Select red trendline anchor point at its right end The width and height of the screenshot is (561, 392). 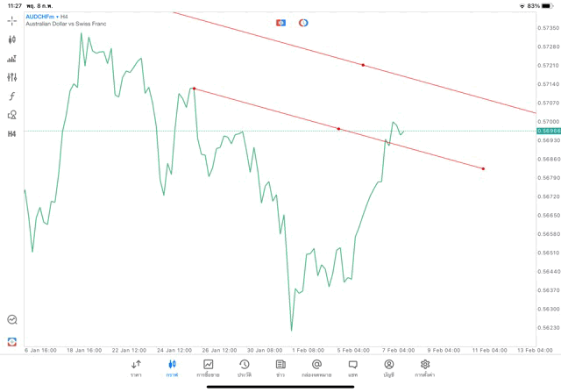[x=483, y=168]
